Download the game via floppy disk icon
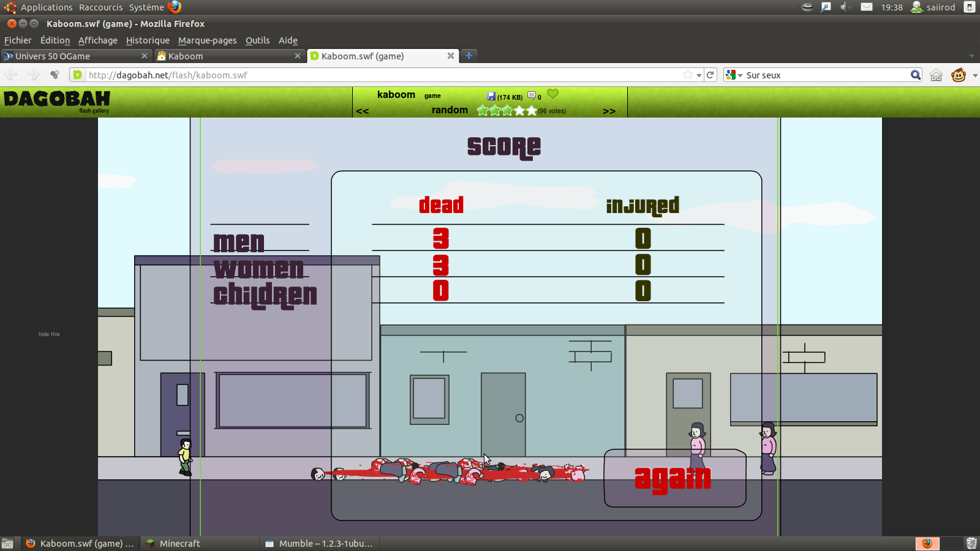Image resolution: width=980 pixels, height=551 pixels. (491, 96)
